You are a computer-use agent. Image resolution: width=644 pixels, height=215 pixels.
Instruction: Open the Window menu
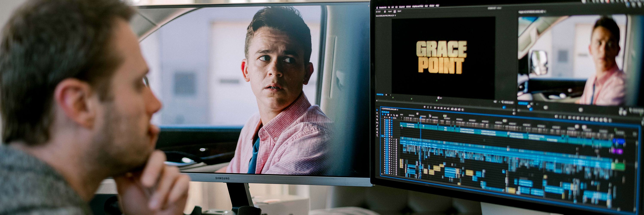pyautogui.click(x=432, y=6)
